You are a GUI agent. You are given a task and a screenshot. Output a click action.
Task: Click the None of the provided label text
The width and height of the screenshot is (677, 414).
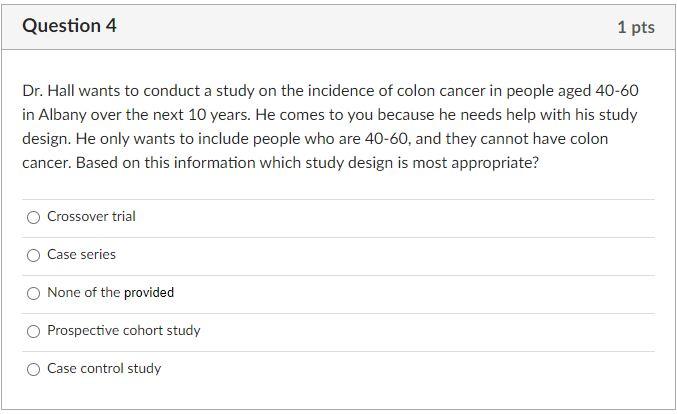tap(110, 292)
